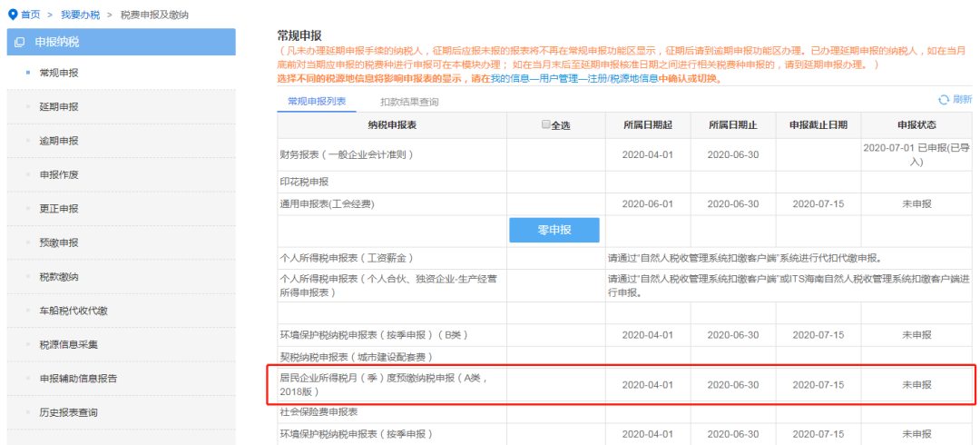Viewport: 980px width, 445px height.
Task: Go to 首页 in the breadcrumb
Action: coord(31,15)
